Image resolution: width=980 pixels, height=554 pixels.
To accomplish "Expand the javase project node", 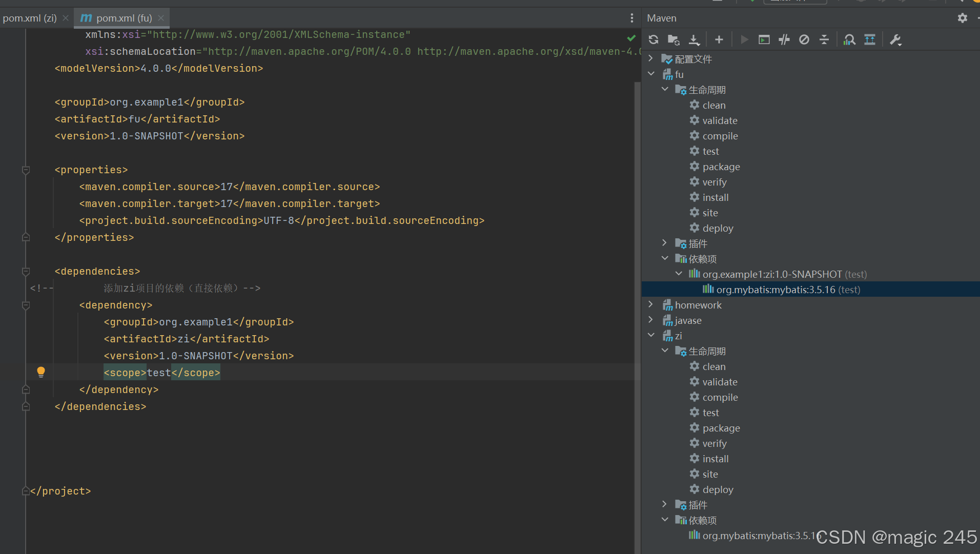I will coord(651,320).
